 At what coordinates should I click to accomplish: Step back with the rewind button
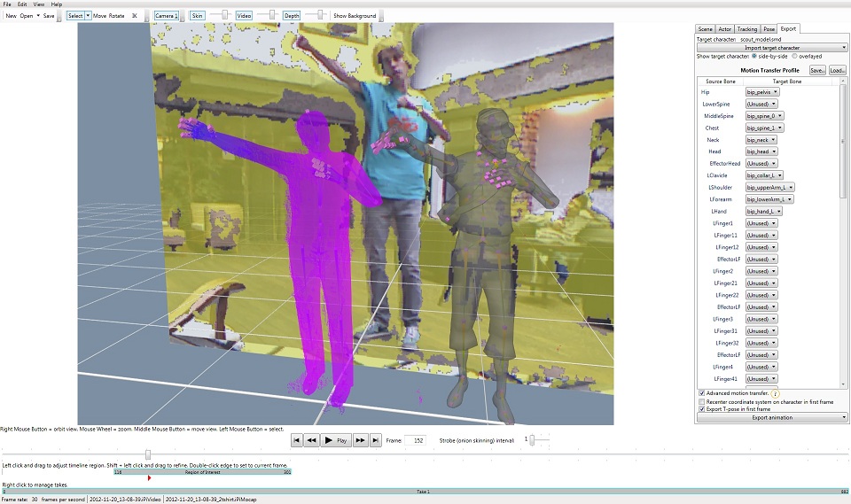311,440
